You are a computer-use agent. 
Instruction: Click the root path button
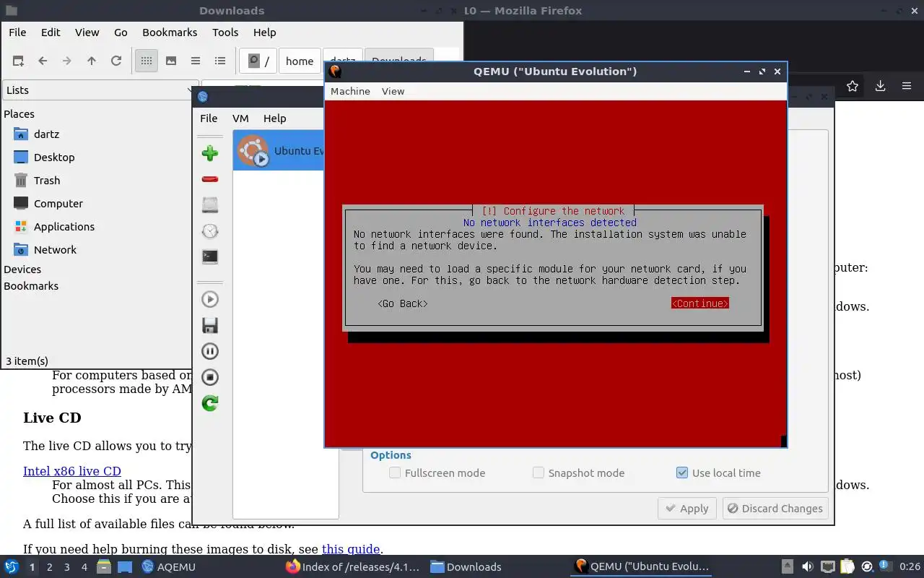coord(258,61)
